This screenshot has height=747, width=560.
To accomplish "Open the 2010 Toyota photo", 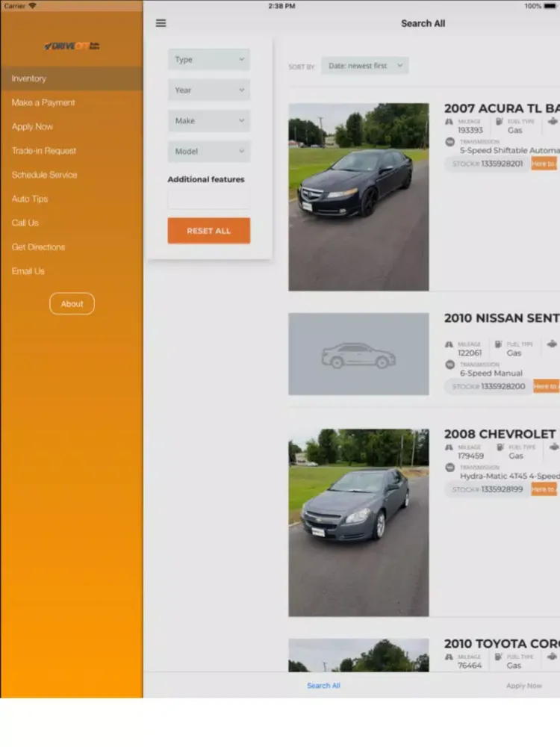I will click(x=358, y=655).
